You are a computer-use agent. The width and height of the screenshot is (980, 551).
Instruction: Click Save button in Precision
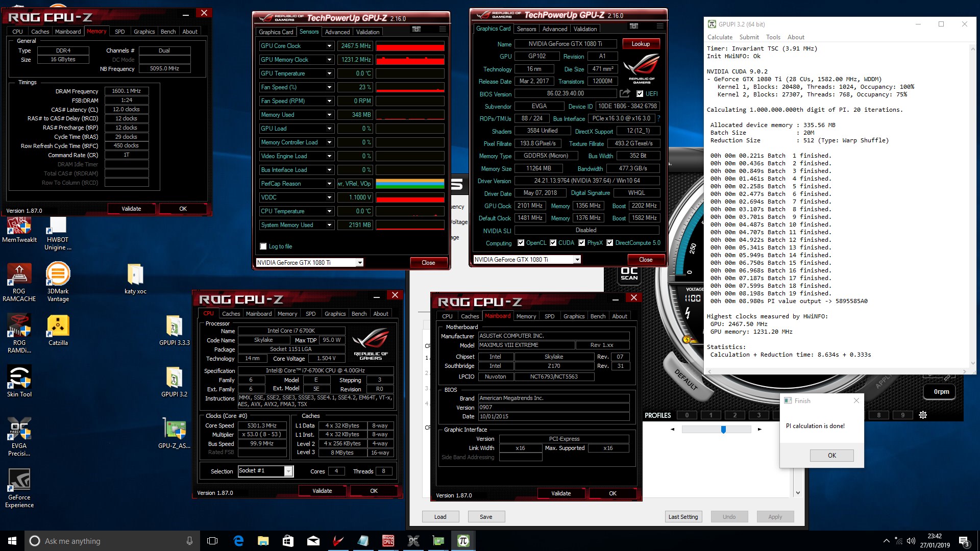486,517
